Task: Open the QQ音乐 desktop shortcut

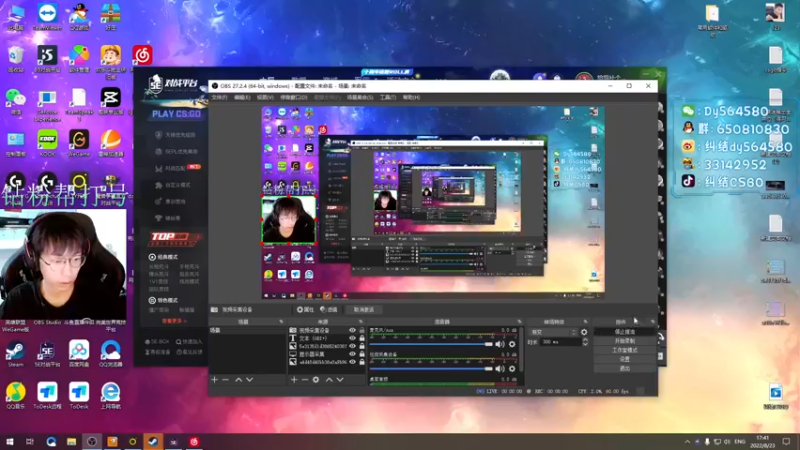Action: 16,395
